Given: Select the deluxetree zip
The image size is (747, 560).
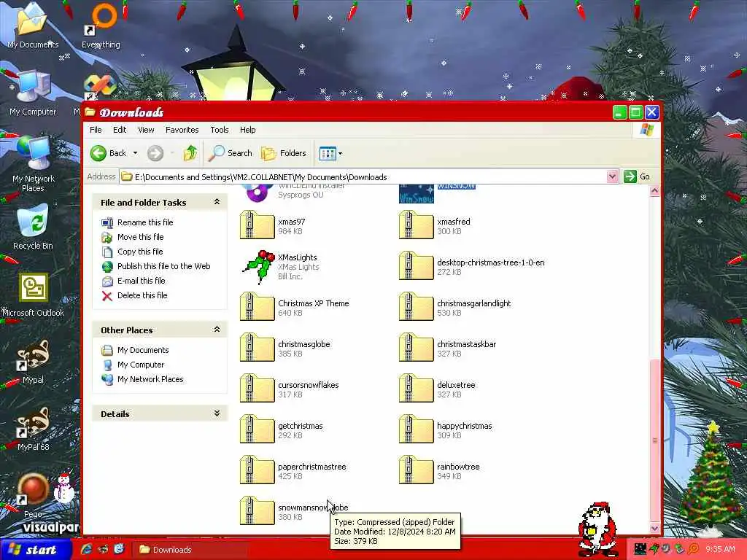Looking at the screenshot, I should [417, 389].
